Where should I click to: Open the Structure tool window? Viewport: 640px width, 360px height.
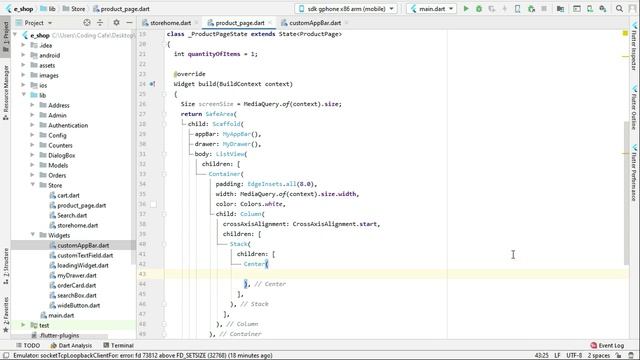click(5, 266)
